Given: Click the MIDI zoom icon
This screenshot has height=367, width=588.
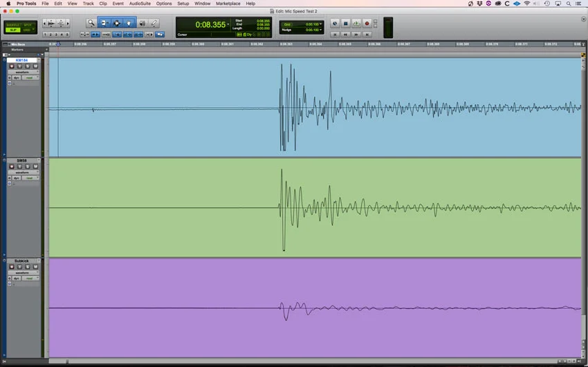Looking at the screenshot, I should (x=61, y=23).
